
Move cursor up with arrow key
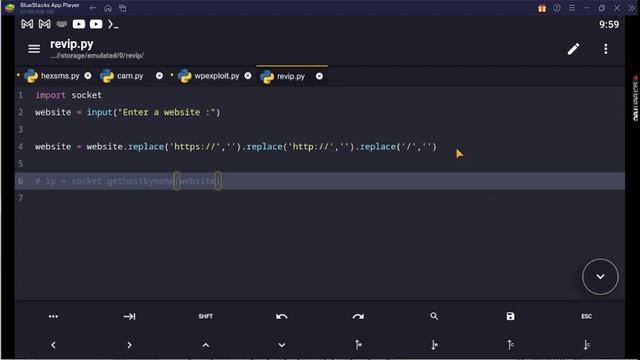(206, 345)
